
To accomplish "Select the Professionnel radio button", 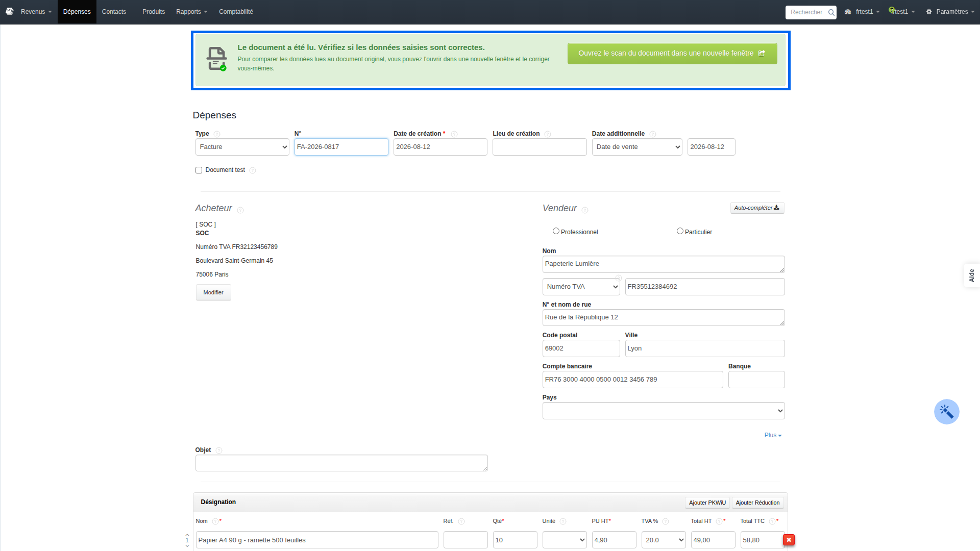I will [x=556, y=231].
